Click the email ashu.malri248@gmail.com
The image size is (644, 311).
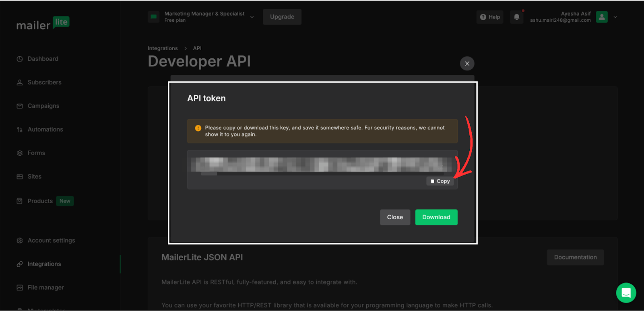click(x=560, y=21)
